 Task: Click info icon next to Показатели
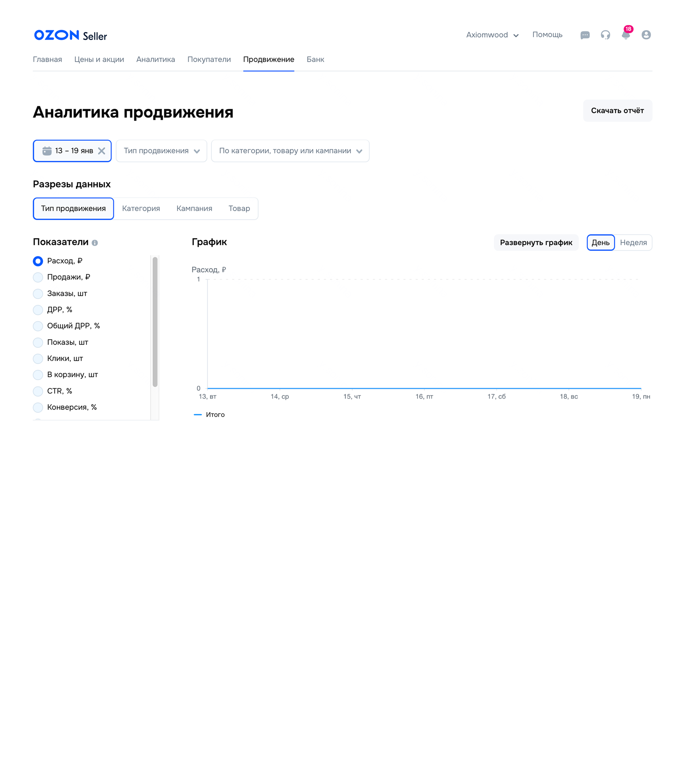pyautogui.click(x=95, y=243)
